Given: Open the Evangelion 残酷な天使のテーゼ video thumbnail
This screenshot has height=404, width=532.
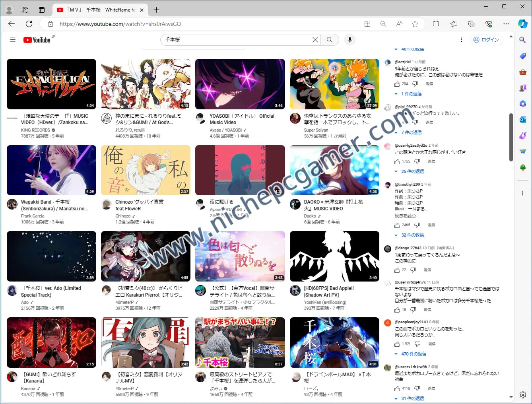Looking at the screenshot, I should [x=52, y=84].
